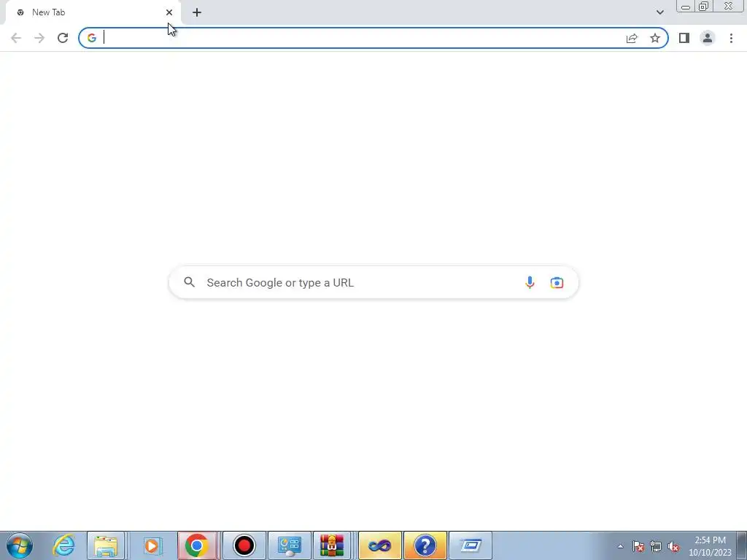Open the Help question mark app
Viewport: 747px width, 560px height.
tap(425, 545)
